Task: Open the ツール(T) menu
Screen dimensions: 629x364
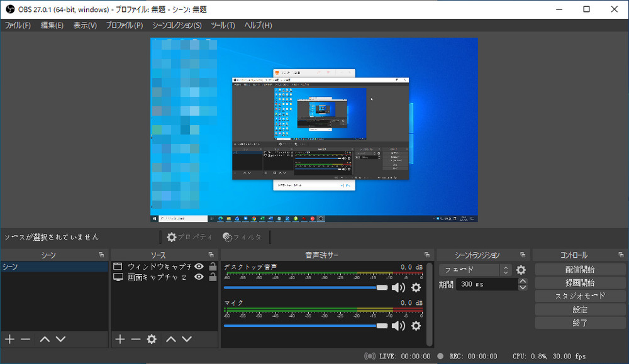Action: click(223, 25)
